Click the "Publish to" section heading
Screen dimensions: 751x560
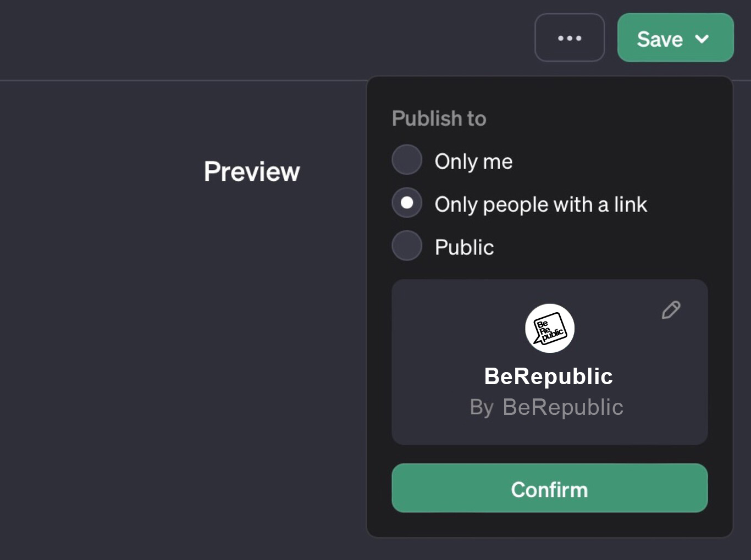(x=439, y=119)
